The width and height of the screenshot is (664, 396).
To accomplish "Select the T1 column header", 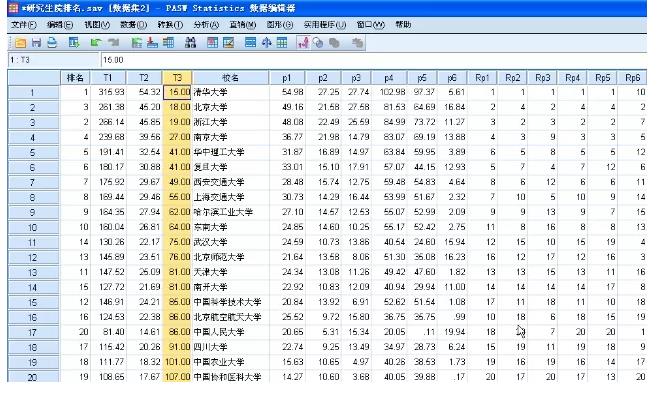I will [108, 78].
